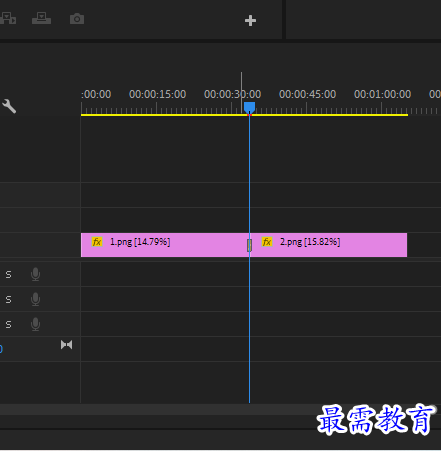The height and width of the screenshot is (451, 441).
Task: Open the timeline display settings wrench
Action: point(9,106)
